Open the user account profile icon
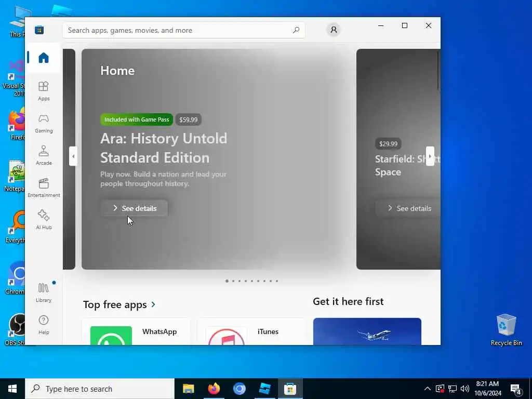Screen dimensions: 532x399 click(x=334, y=30)
